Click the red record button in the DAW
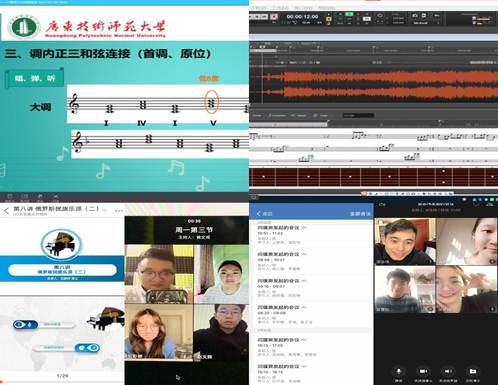498x385 pixels. [x=274, y=16]
